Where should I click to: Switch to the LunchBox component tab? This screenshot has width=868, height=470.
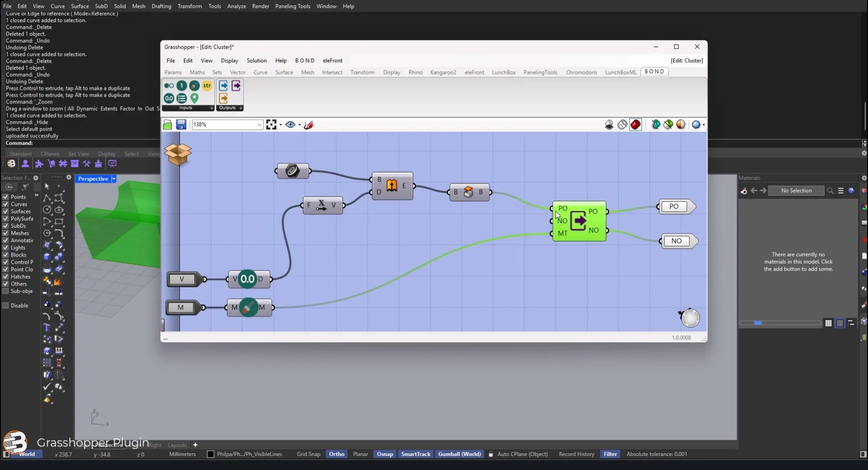(503, 72)
